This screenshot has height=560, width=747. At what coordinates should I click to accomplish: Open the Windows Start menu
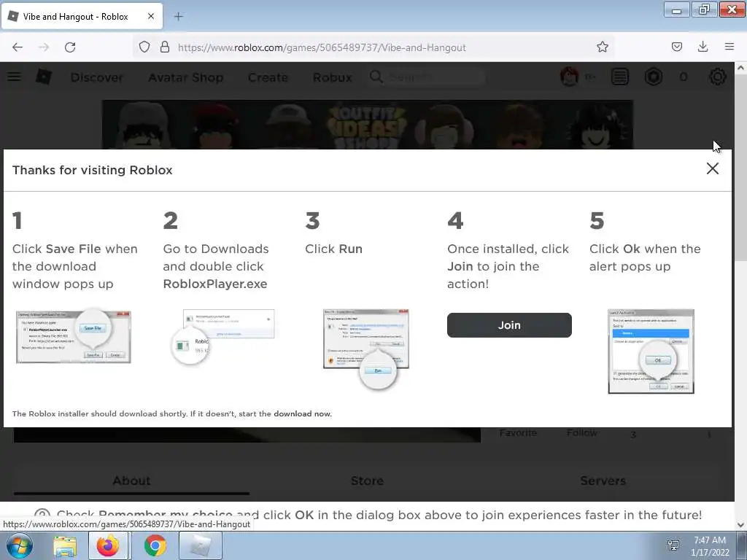pos(19,545)
